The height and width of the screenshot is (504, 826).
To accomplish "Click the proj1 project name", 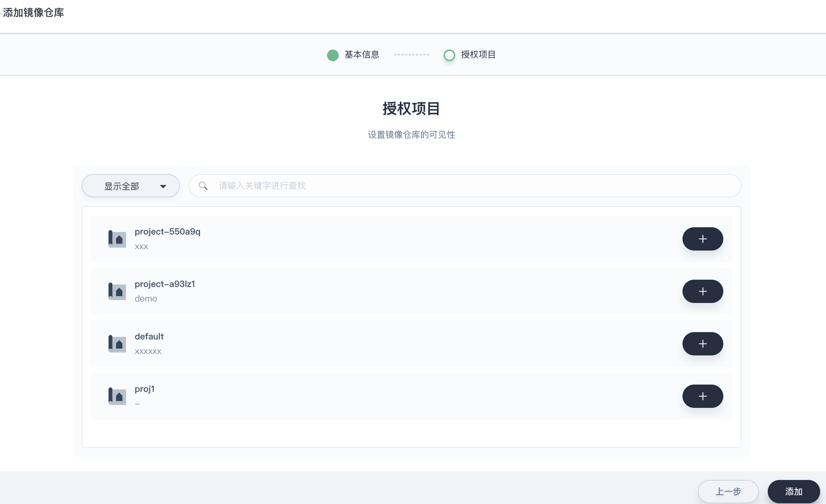I will click(x=145, y=389).
